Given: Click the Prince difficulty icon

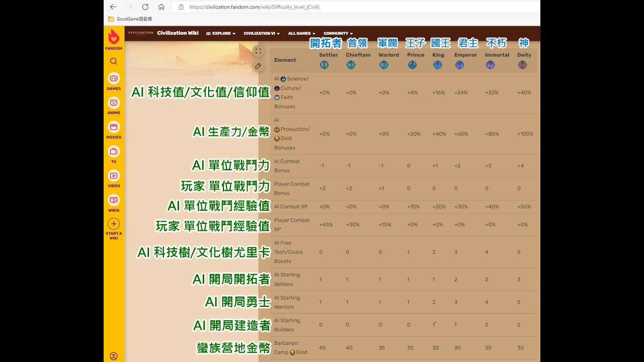Looking at the screenshot, I should 413,65.
